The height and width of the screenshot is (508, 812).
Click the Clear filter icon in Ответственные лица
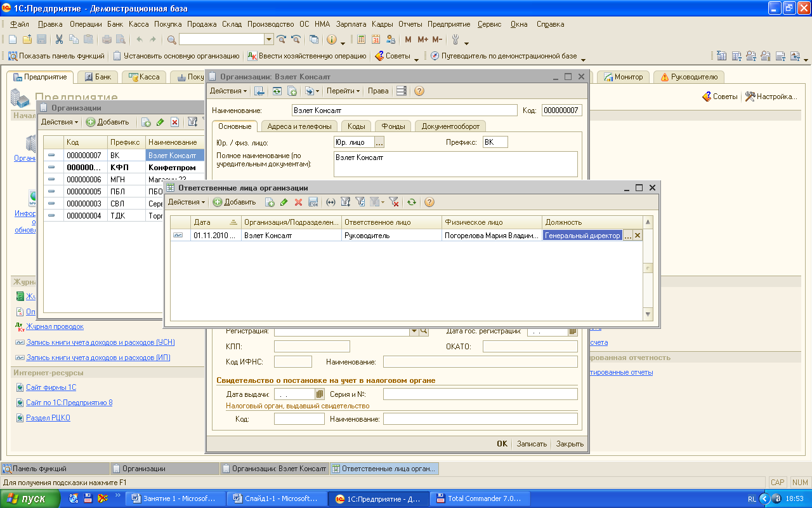[394, 202]
